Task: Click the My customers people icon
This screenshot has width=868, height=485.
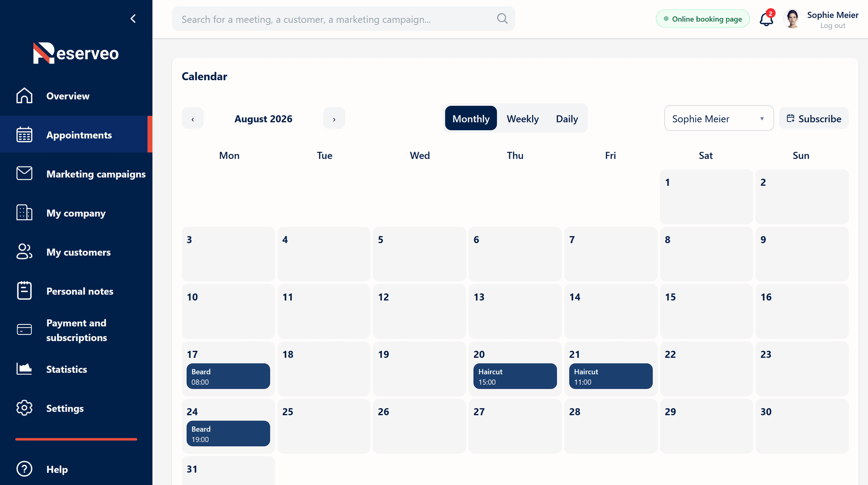Action: [24, 252]
